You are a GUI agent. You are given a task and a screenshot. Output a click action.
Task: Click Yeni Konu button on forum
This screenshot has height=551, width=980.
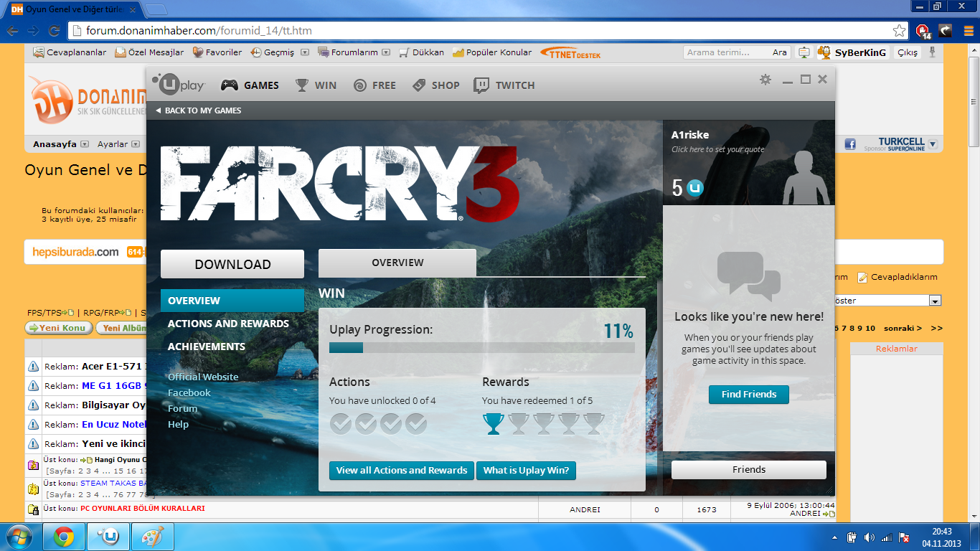(x=60, y=328)
